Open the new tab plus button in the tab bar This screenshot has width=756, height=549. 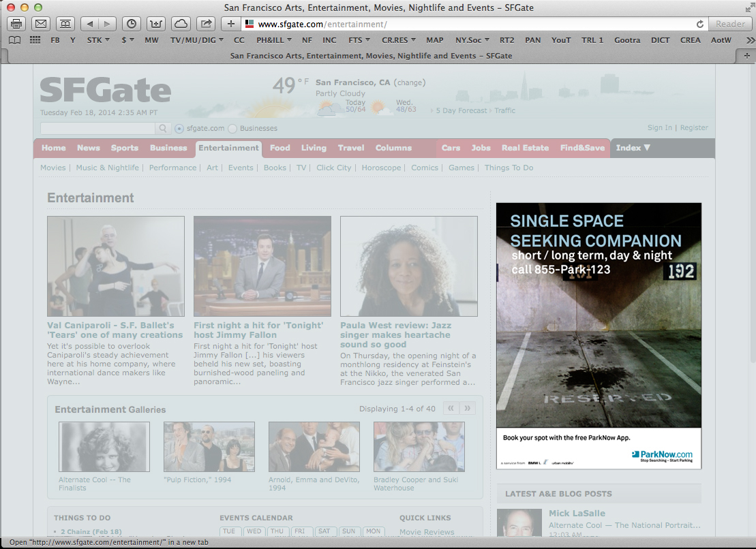[x=748, y=56]
